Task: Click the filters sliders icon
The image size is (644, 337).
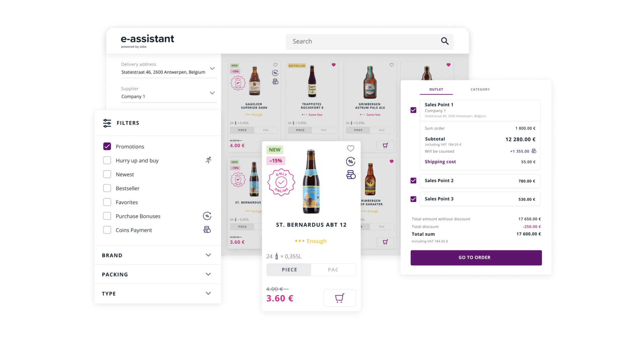Action: (x=107, y=123)
